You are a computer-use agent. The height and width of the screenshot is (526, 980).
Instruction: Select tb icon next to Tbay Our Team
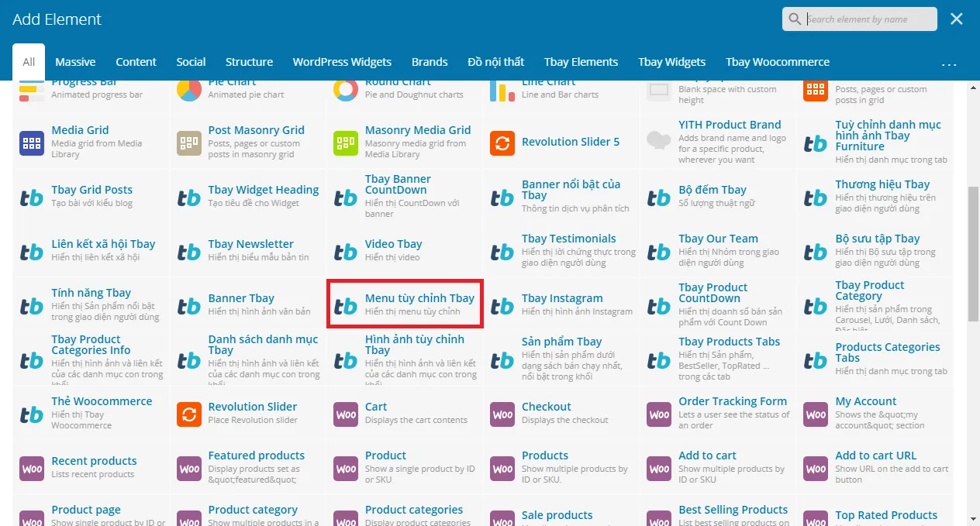659,252
